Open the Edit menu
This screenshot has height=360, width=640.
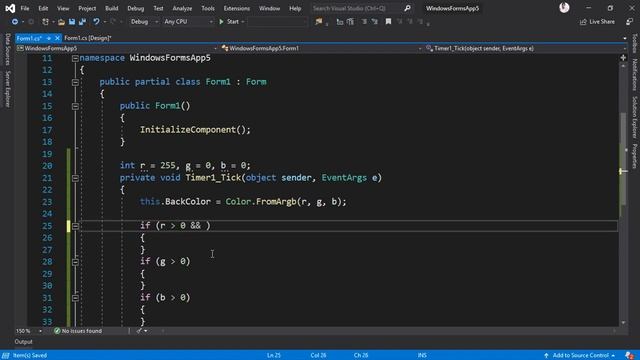pos(43,8)
